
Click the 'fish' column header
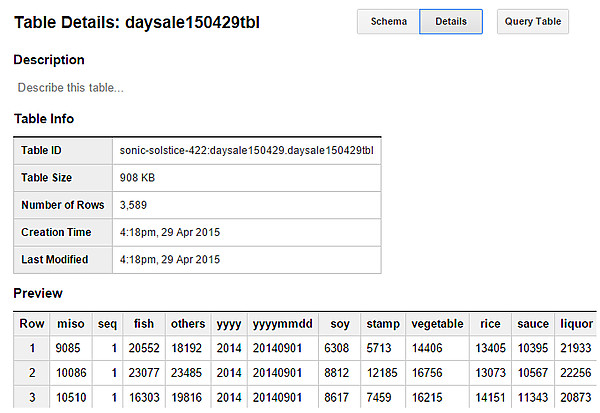pos(144,324)
